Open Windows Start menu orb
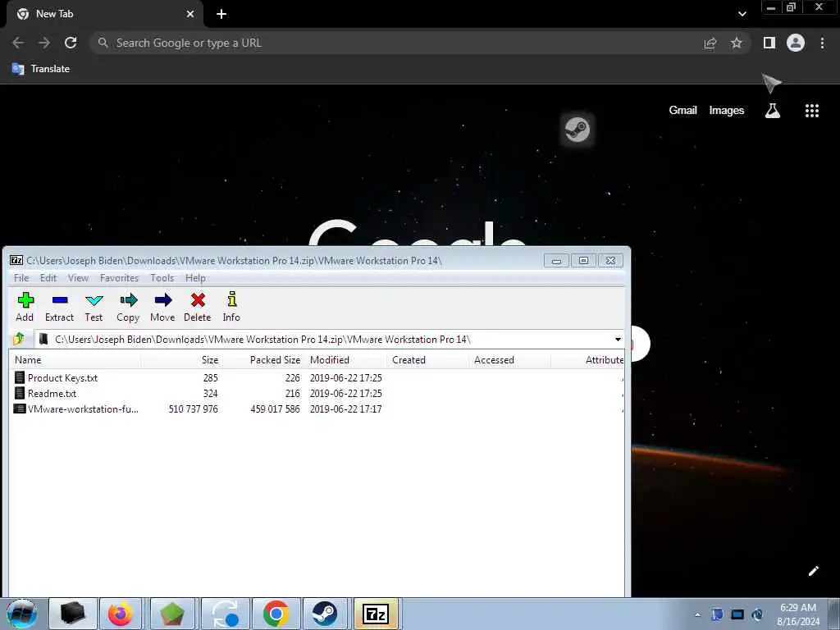 (x=22, y=614)
